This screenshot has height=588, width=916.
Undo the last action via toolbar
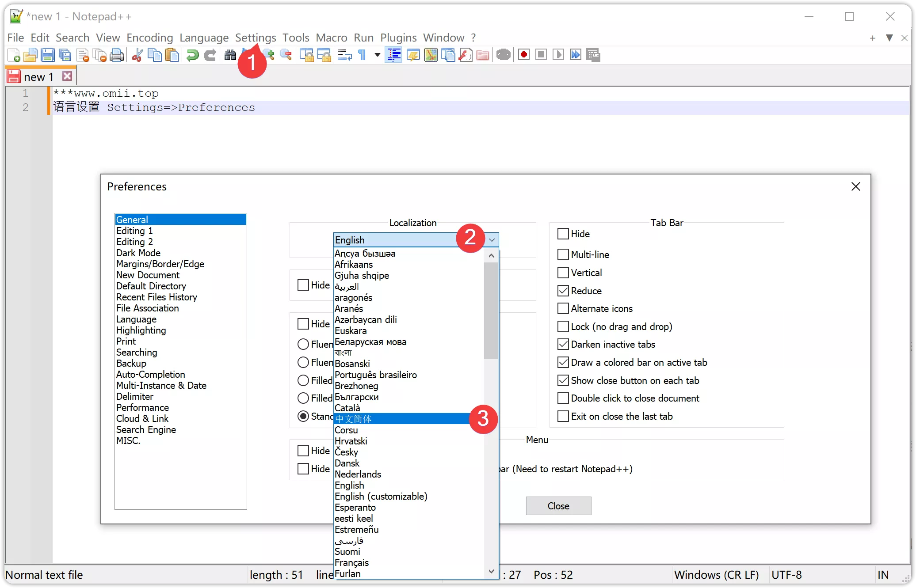192,55
